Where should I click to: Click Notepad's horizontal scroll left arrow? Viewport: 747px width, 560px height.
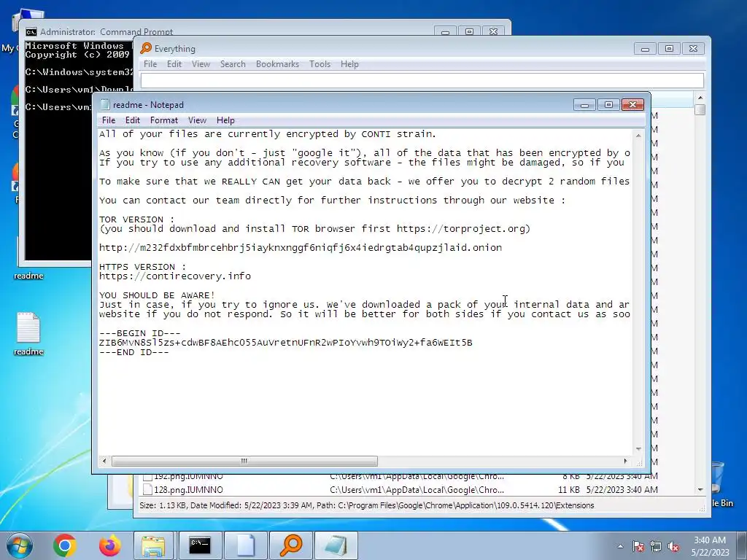pyautogui.click(x=104, y=461)
